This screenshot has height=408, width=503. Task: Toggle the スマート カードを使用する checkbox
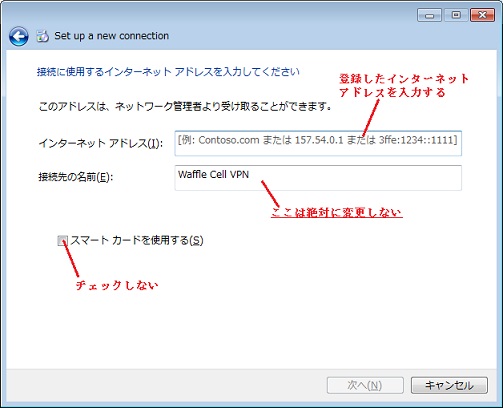point(62,240)
